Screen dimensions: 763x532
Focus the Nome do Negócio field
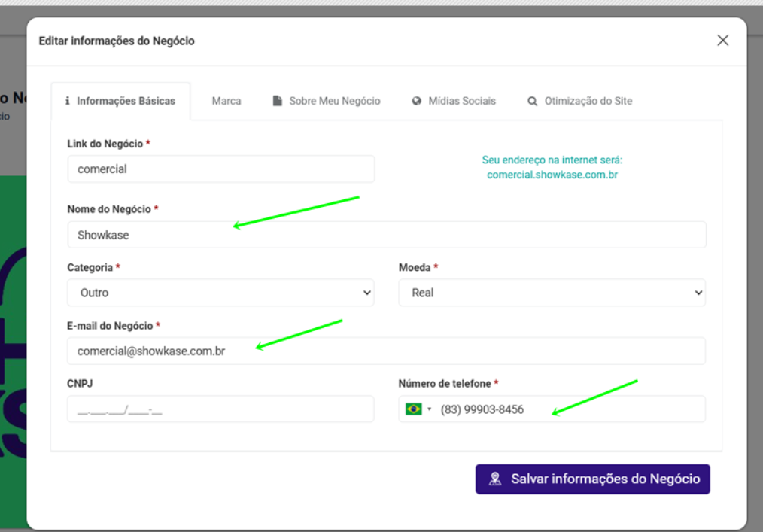[x=387, y=235]
